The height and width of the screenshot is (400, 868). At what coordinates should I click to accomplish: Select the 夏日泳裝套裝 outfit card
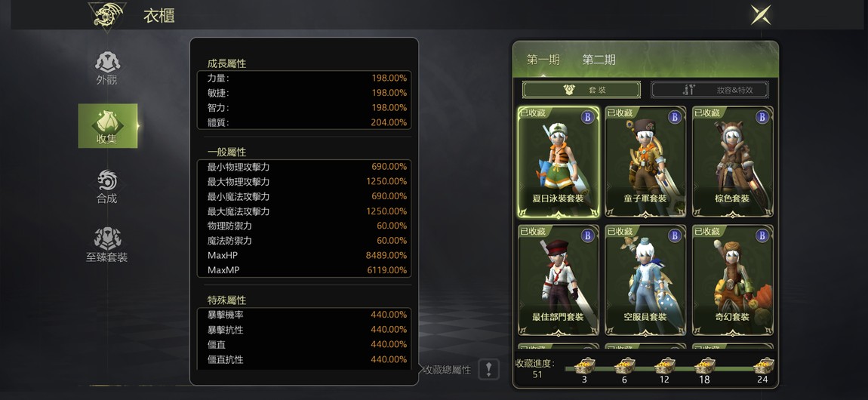click(x=558, y=162)
